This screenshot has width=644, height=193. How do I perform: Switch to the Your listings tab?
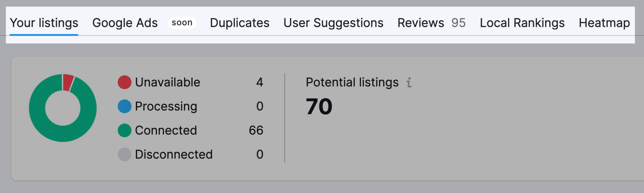click(44, 23)
